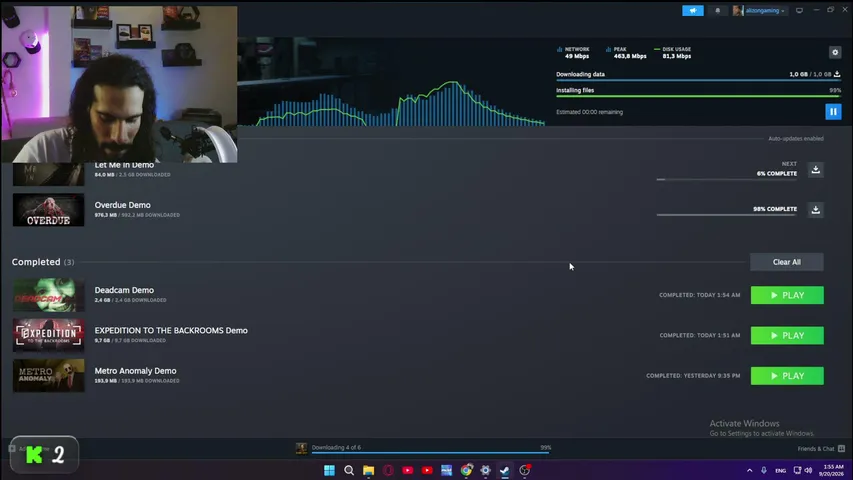Click the Installing files progress bar
Screen dimensions: 853x480
tap(698, 96)
